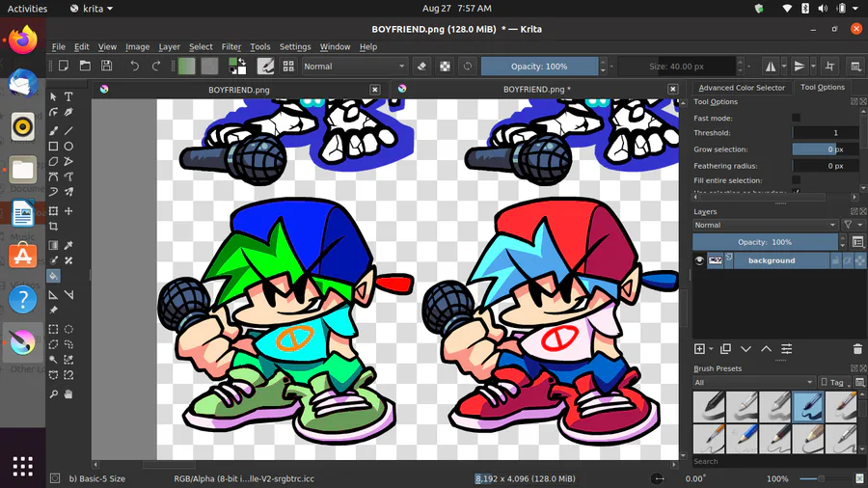Image resolution: width=868 pixels, height=488 pixels.
Task: Open the Filter menu
Action: pos(231,46)
